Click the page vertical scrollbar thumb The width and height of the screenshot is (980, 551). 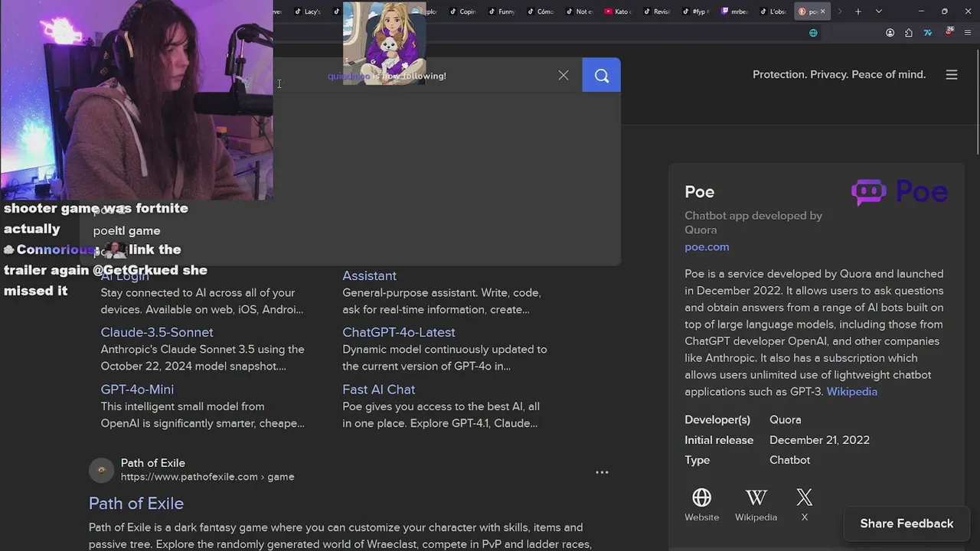coord(976,103)
